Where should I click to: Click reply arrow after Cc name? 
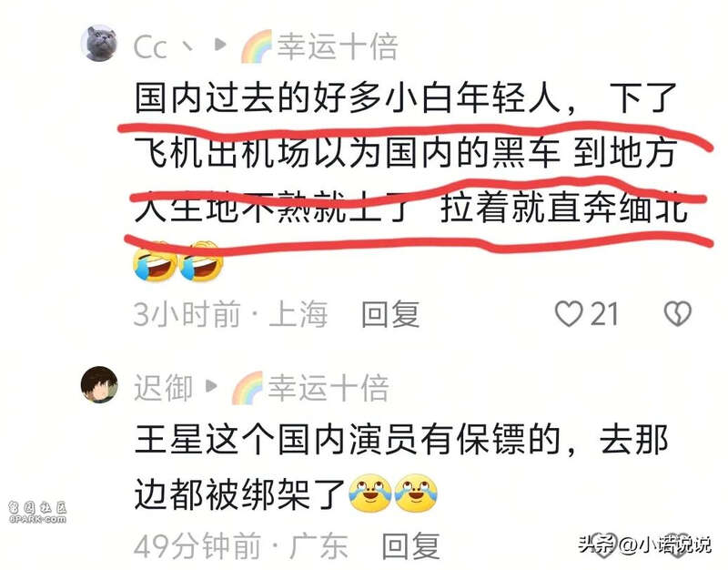[220, 45]
